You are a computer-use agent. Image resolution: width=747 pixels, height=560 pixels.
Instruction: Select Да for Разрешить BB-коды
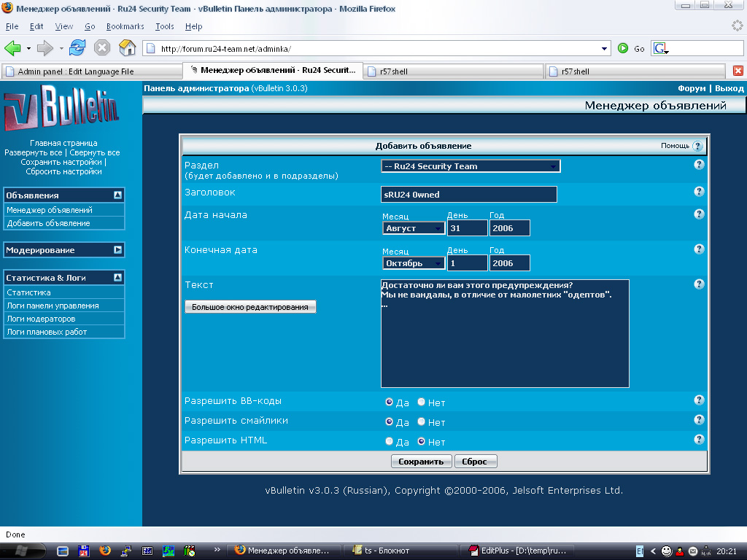tap(389, 402)
